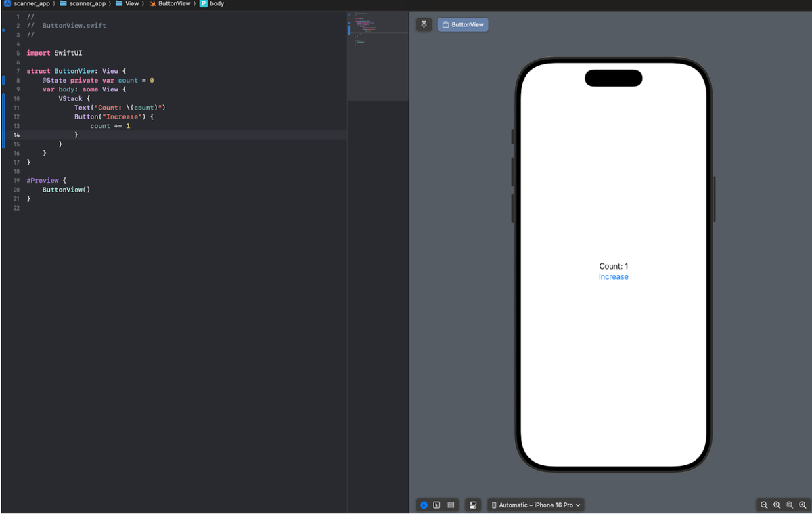
Task: Click the Button("Increase") line
Action: click(x=114, y=116)
